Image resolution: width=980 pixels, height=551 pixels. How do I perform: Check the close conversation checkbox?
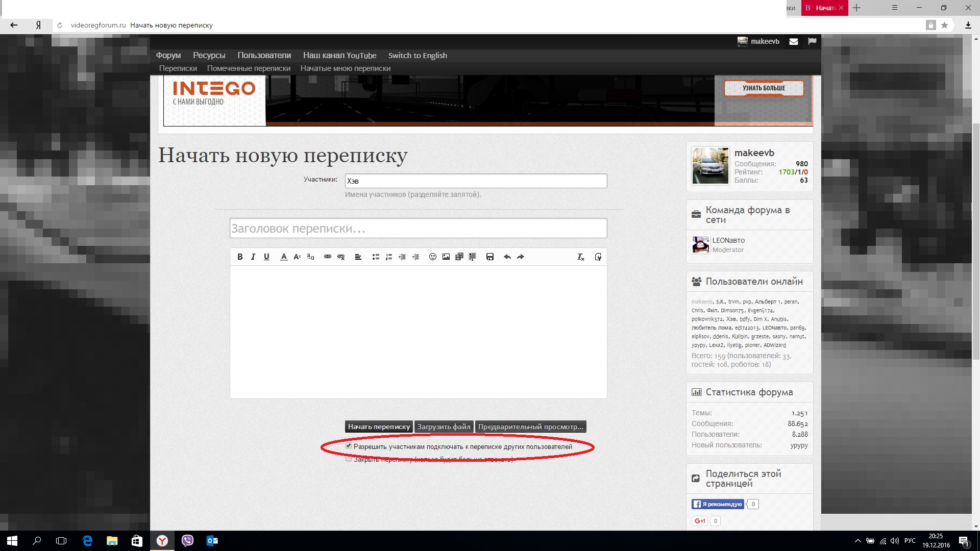(349, 459)
